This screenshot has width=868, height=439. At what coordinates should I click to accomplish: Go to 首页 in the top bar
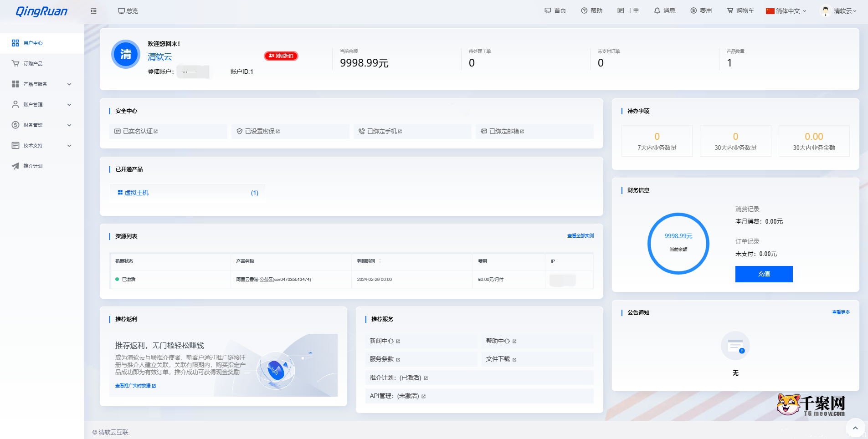(x=555, y=10)
